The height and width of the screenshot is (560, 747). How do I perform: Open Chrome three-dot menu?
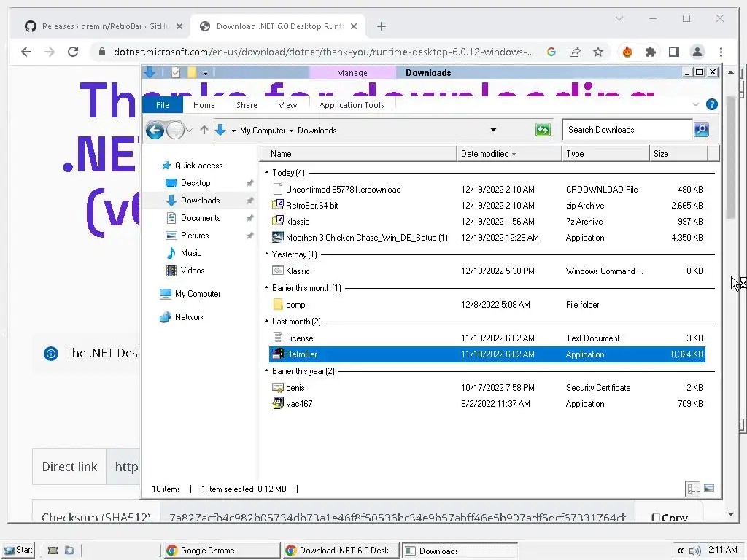click(721, 52)
